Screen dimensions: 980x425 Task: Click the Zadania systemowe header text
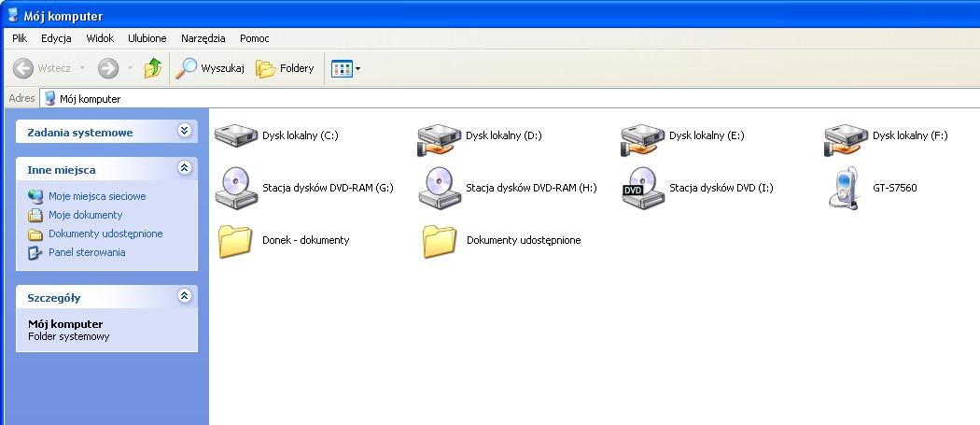(x=80, y=133)
